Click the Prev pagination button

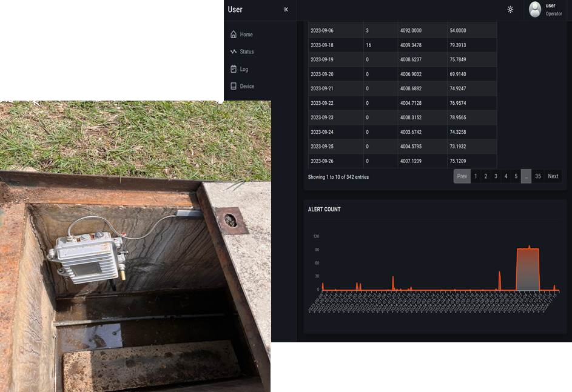tap(462, 176)
